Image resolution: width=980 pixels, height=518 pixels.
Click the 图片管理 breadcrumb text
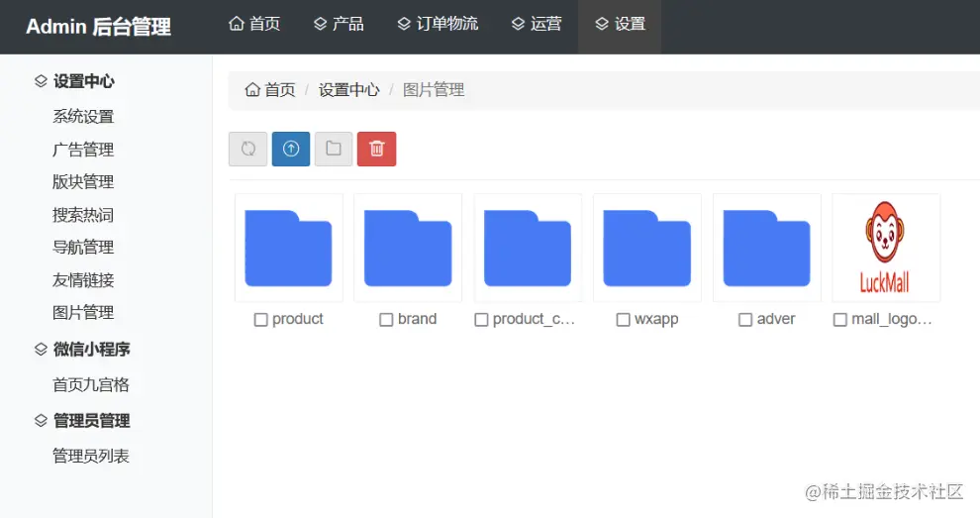[x=434, y=90]
